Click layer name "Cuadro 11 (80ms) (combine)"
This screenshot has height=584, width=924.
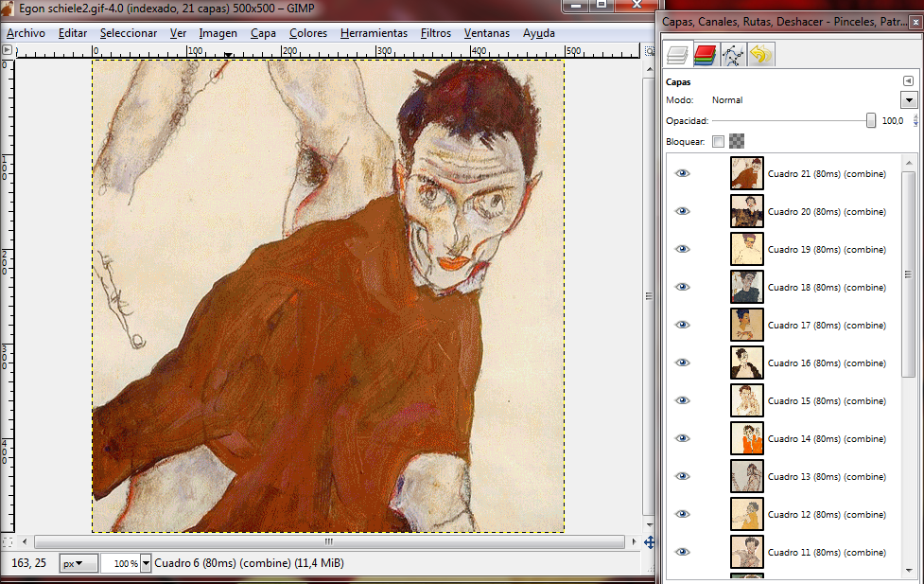(x=827, y=552)
